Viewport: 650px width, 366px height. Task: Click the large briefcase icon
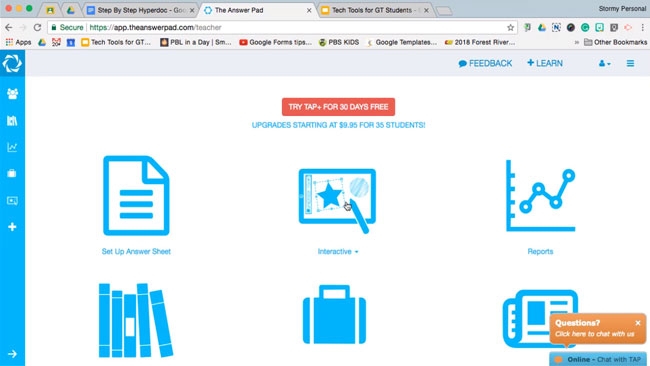335,314
